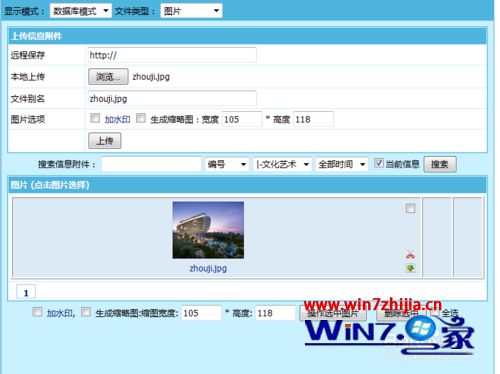Image resolution: width=500 pixels, height=374 pixels.
Task: Click the 本地上传 row label
Action: coord(28,77)
